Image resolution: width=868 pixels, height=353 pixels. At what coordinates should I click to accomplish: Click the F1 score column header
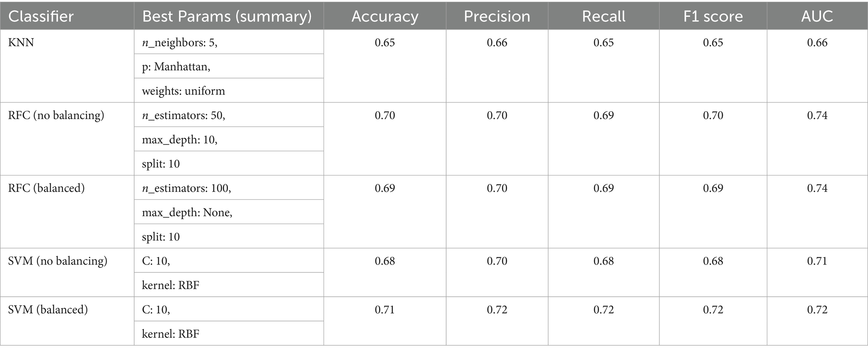pyautogui.click(x=713, y=16)
